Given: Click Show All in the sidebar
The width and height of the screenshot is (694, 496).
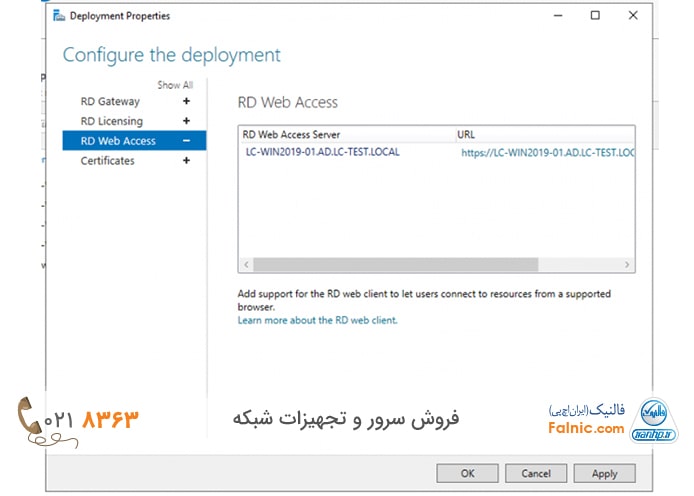Looking at the screenshot, I should click(x=175, y=85).
